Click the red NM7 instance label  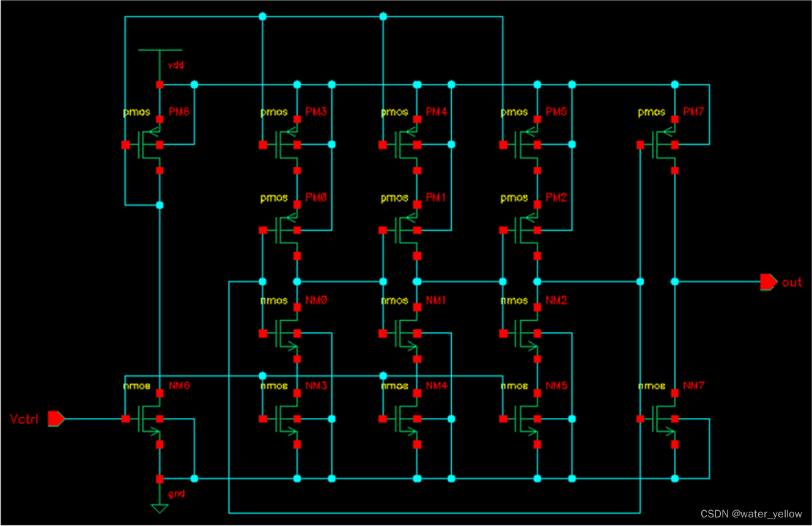tap(694, 386)
